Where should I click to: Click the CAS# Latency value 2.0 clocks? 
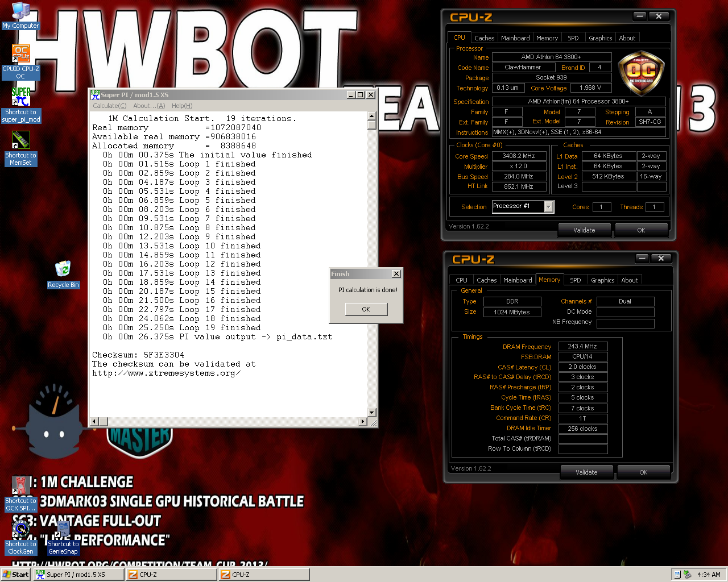(583, 367)
